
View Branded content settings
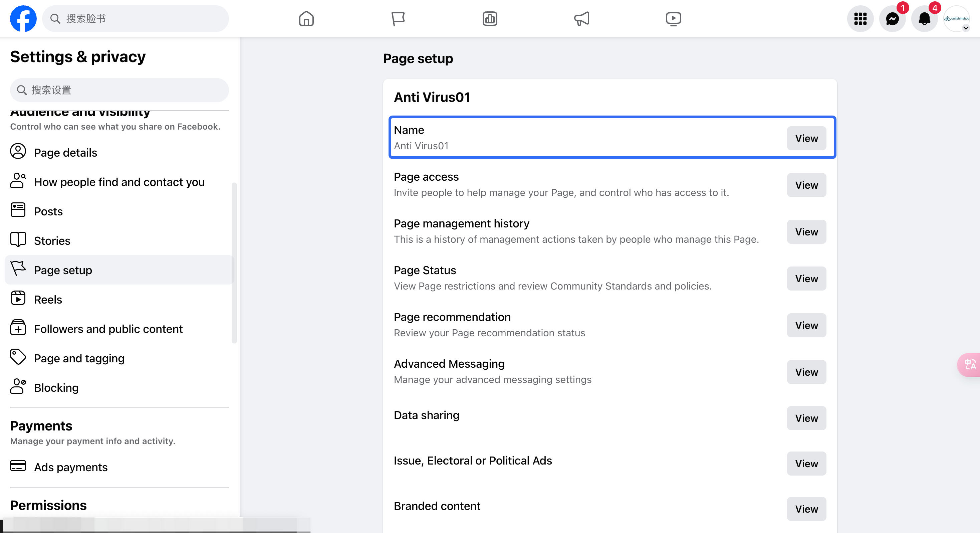806,509
